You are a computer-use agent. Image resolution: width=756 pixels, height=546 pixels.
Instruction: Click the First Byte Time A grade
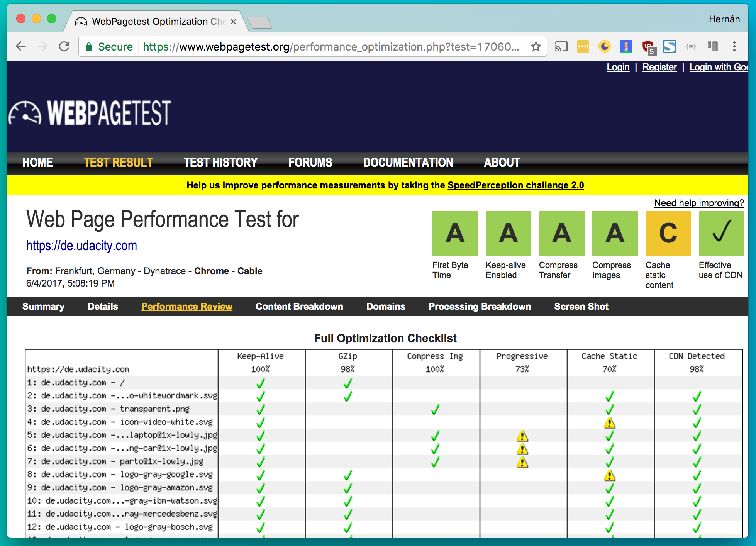click(x=455, y=233)
